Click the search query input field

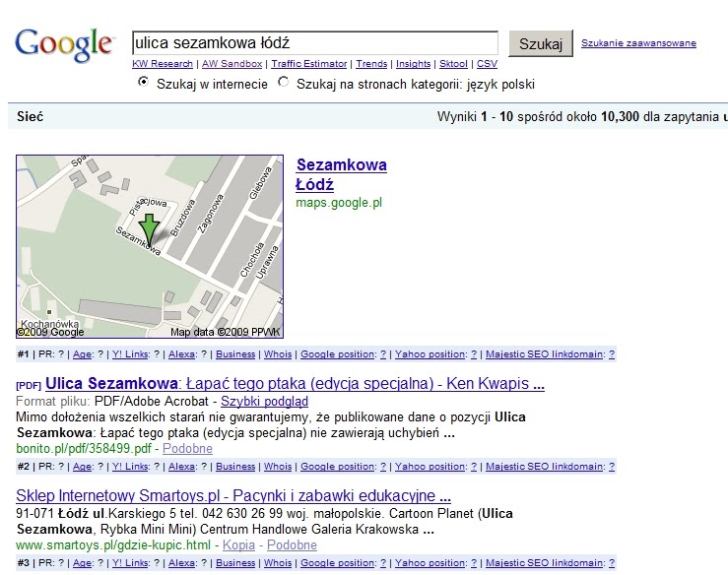tap(315, 43)
